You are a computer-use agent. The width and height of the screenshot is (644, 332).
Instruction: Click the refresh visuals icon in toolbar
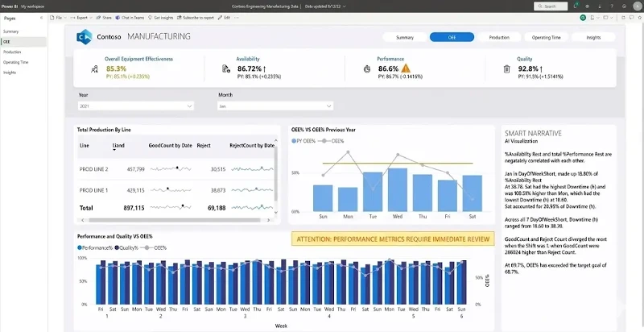point(623,18)
